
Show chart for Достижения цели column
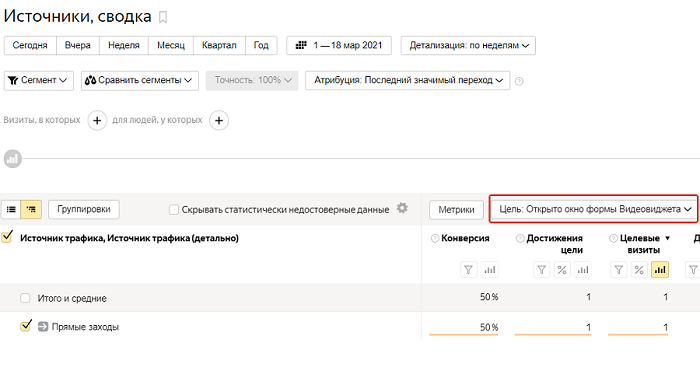tap(583, 270)
